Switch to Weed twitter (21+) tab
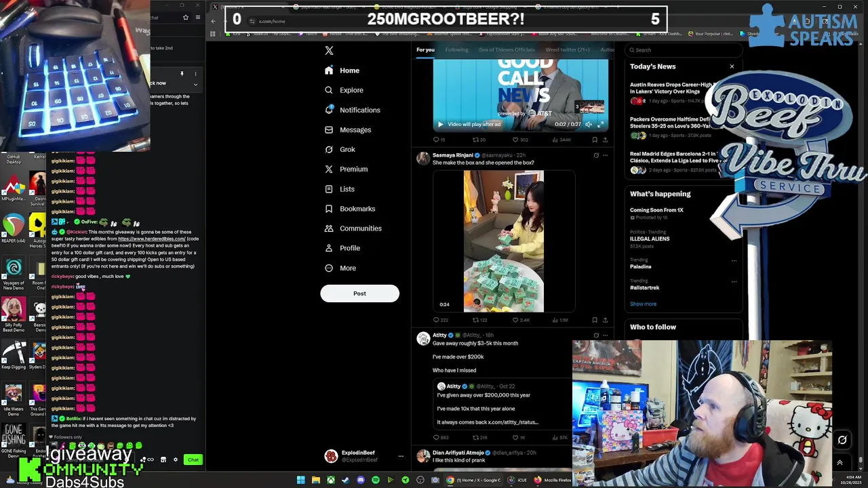Screen dimensions: 868x488 click(568, 49)
